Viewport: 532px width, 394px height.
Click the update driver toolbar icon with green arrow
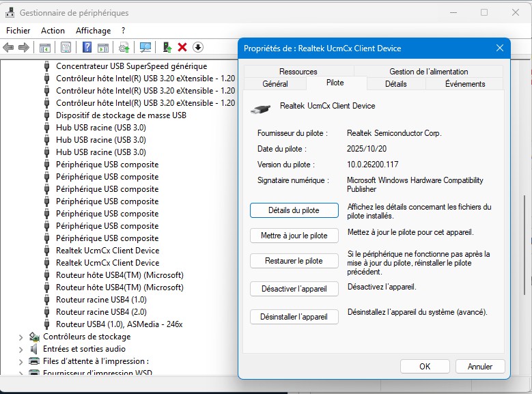point(167,47)
